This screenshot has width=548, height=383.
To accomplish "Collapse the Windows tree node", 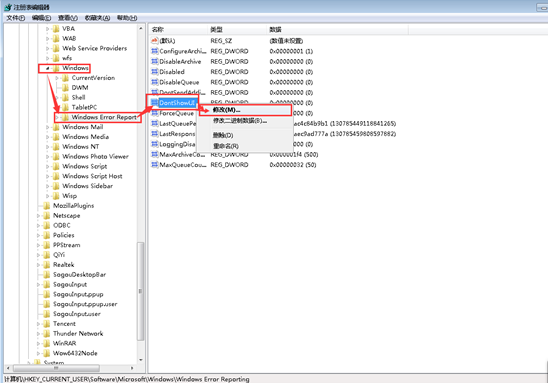I will point(48,68).
